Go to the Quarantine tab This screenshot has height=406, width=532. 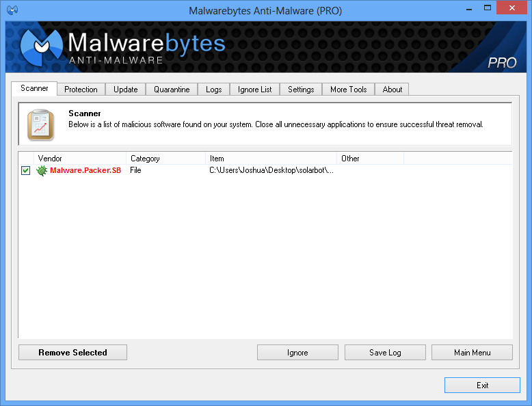[172, 90]
